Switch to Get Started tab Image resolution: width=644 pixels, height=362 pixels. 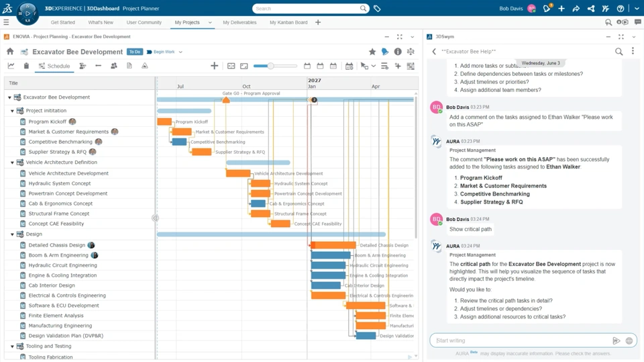(63, 22)
